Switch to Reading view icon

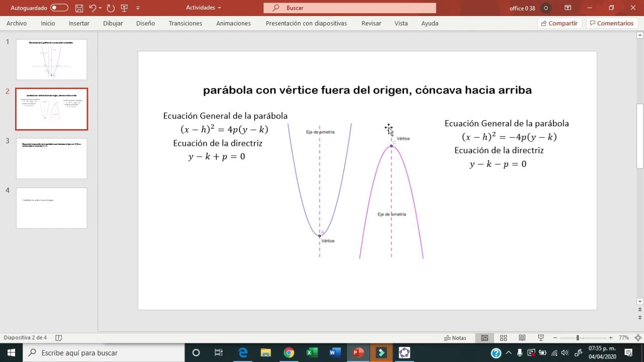(522, 338)
